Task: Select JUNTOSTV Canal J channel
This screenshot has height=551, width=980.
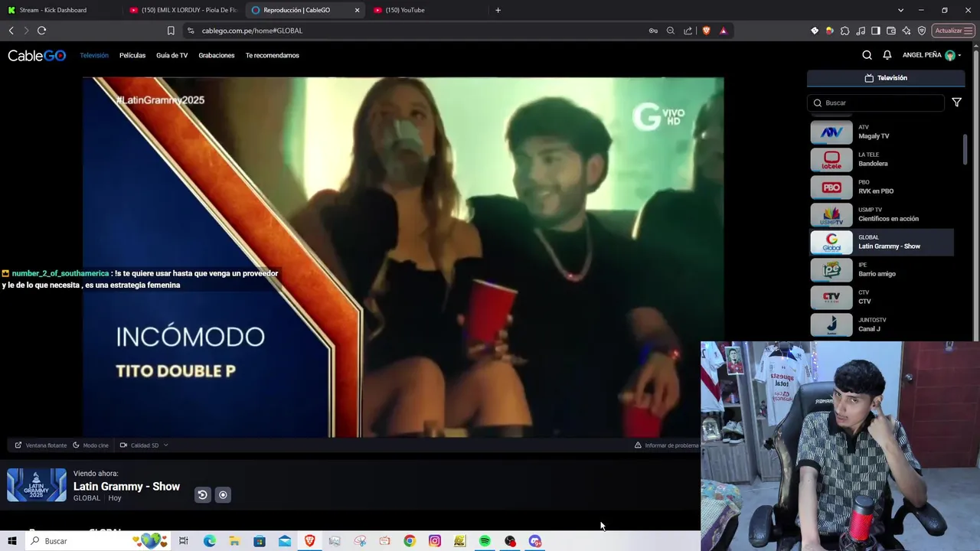Action: click(882, 324)
